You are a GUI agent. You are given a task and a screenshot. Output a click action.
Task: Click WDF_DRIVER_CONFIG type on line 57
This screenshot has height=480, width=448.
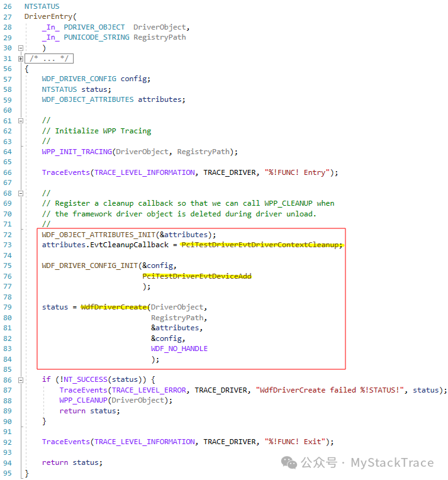(79, 79)
